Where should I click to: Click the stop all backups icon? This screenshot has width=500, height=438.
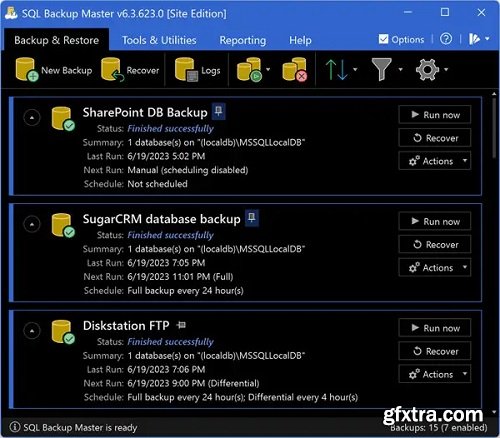pos(295,70)
